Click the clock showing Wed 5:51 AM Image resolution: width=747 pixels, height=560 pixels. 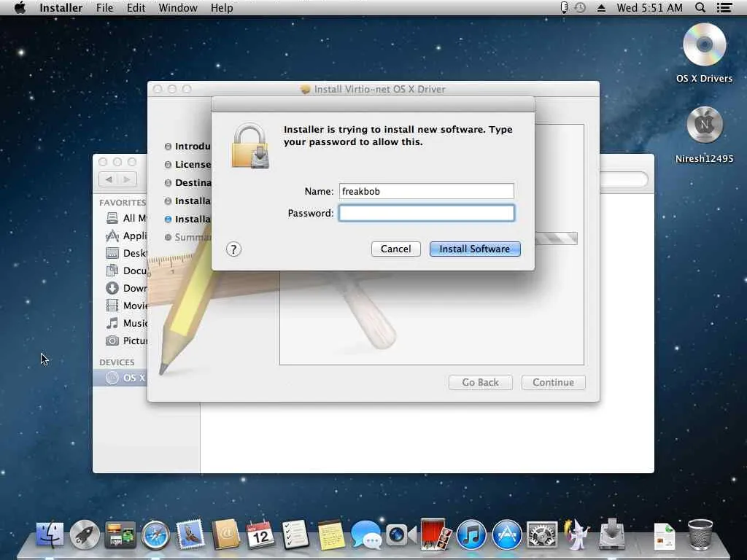pyautogui.click(x=649, y=7)
